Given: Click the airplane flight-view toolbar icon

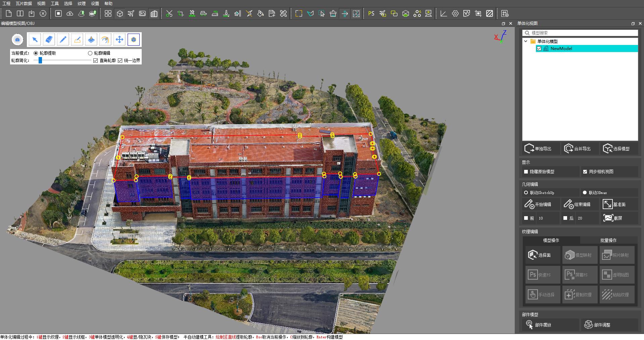Looking at the screenshot, I should click(x=131, y=13).
